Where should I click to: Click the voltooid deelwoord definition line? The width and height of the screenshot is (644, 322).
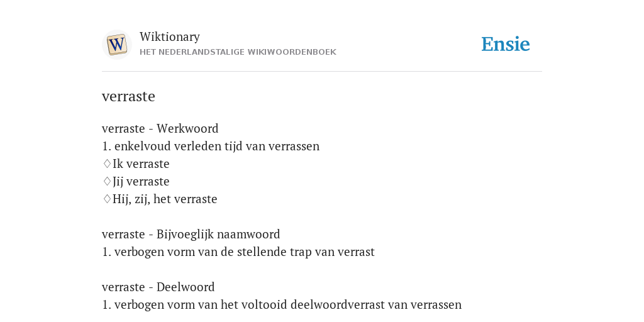click(x=282, y=305)
